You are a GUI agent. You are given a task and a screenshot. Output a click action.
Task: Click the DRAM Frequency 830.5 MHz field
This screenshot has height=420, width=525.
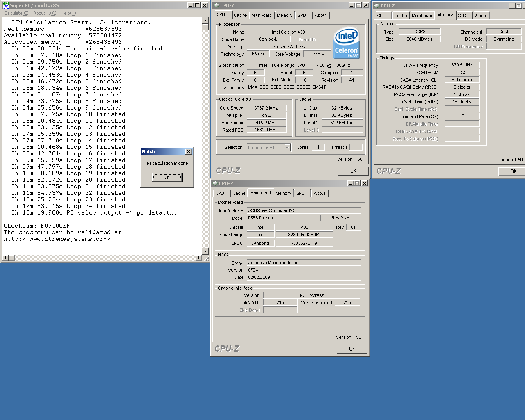point(462,65)
